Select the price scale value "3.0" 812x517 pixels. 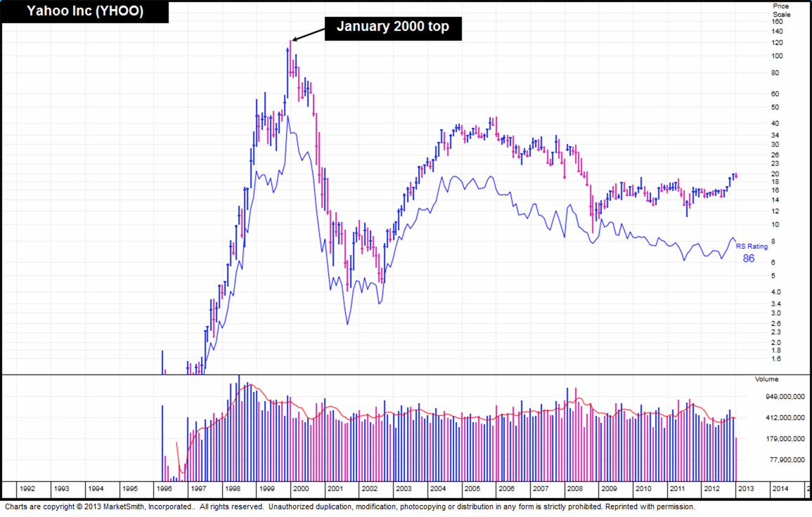[776, 313]
